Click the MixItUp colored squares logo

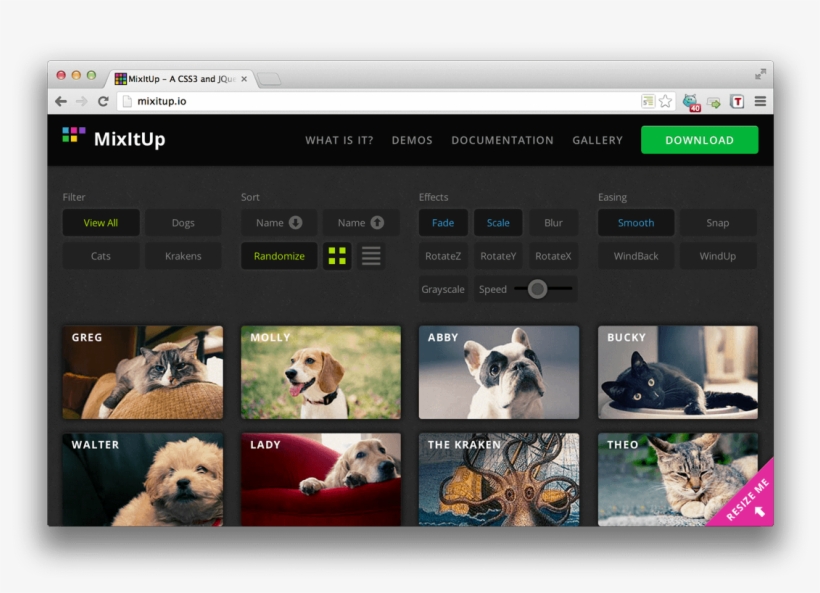pos(72,135)
